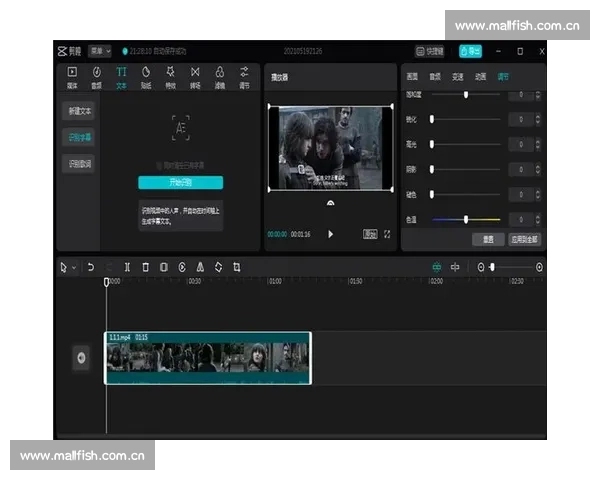Viewport: 600px width, 480px height.
Task: Toggle the track mute button left of clip
Action: pos(81,357)
